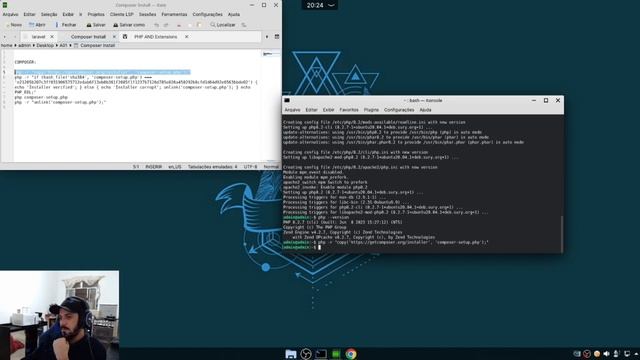640x360 pixels.
Task: Click the split view icon at tab bar end
Action: (x=277, y=37)
